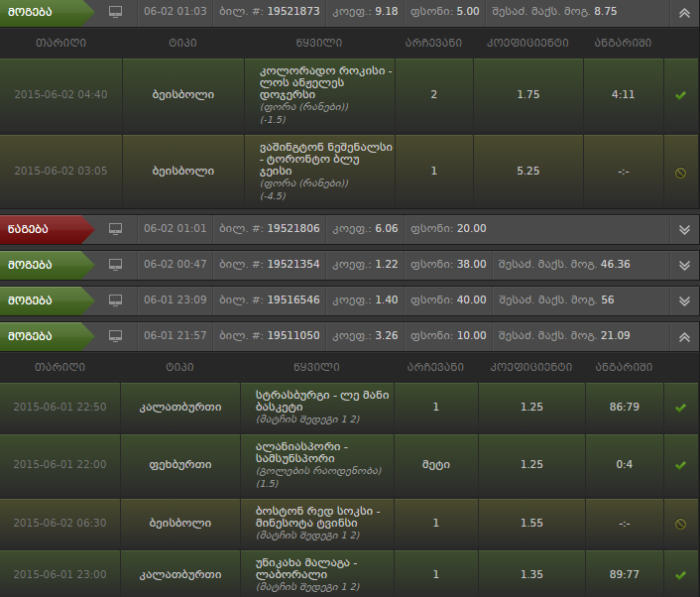700x597 pixels.
Task: Click date 2015-06-02 04:40
Action: [x=60, y=94]
